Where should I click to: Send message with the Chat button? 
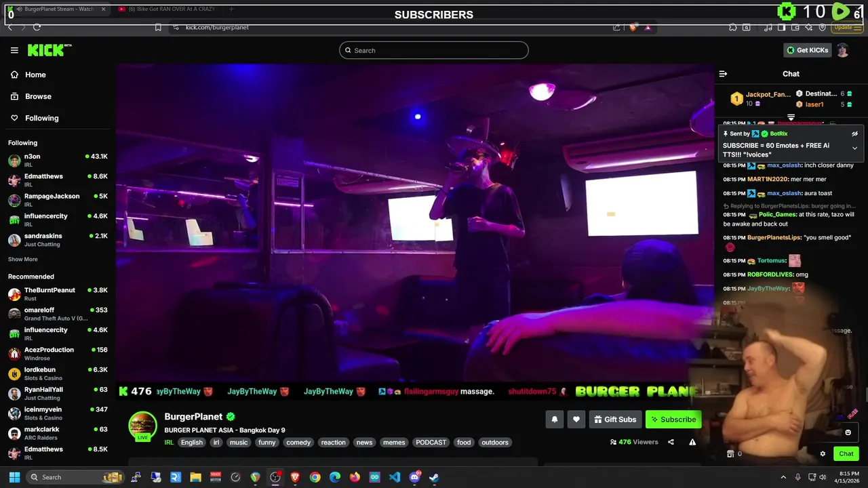coord(846,454)
